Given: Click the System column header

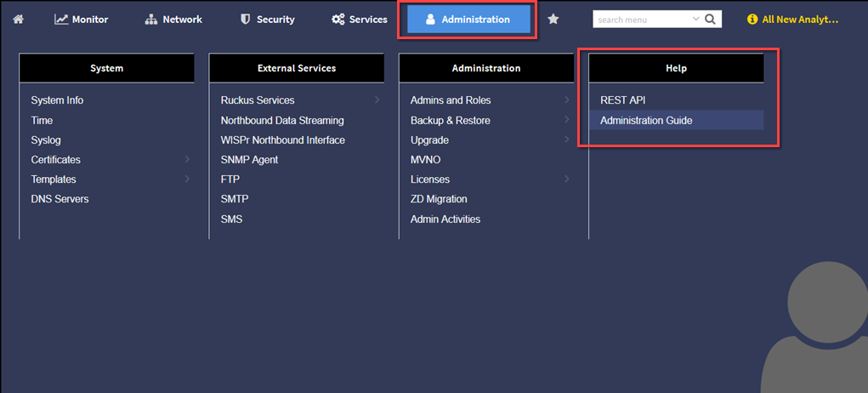Looking at the screenshot, I should coord(107,68).
